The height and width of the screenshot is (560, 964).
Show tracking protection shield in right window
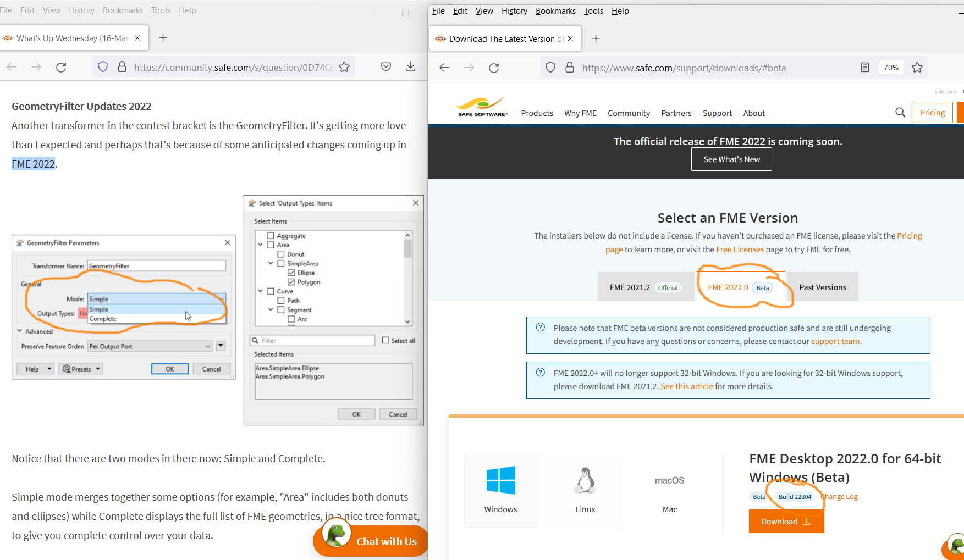tap(550, 68)
